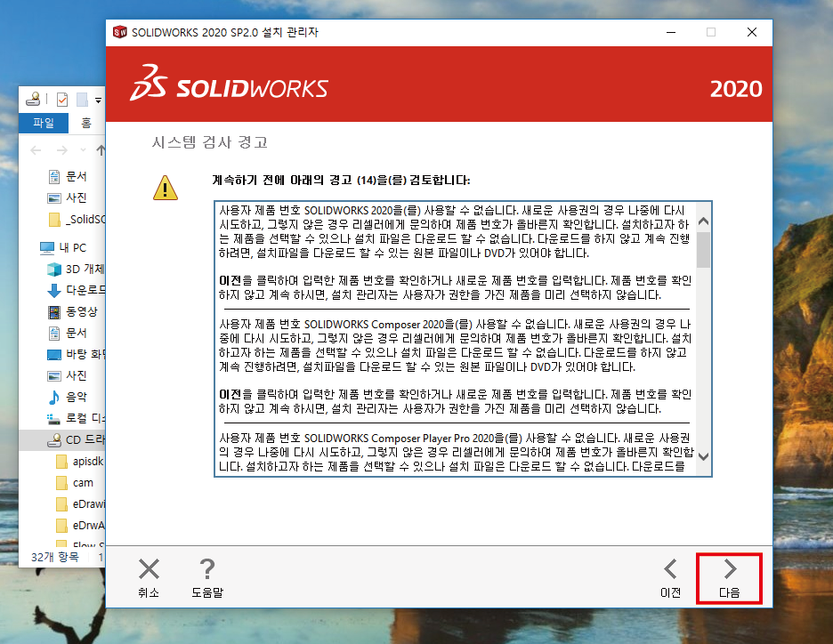Click the 다음 (Next) arrow button
The width and height of the screenshot is (833, 644).
730,578
